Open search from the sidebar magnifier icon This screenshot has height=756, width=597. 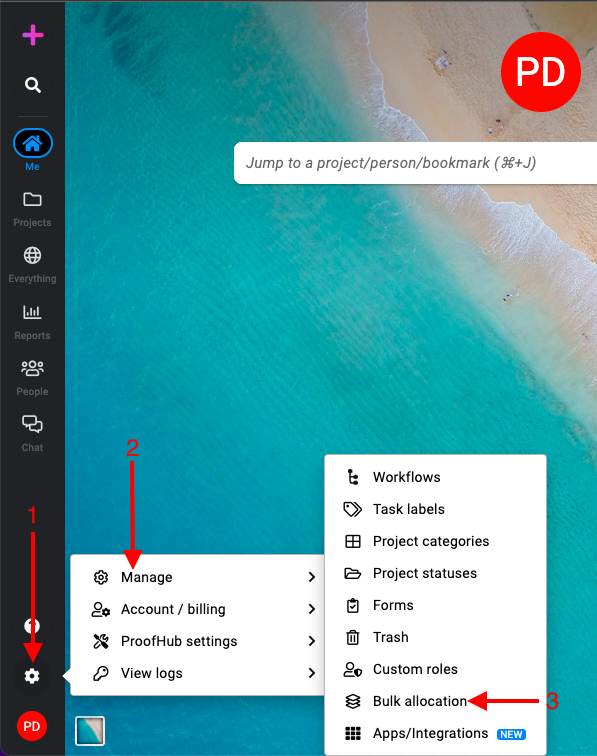point(32,85)
